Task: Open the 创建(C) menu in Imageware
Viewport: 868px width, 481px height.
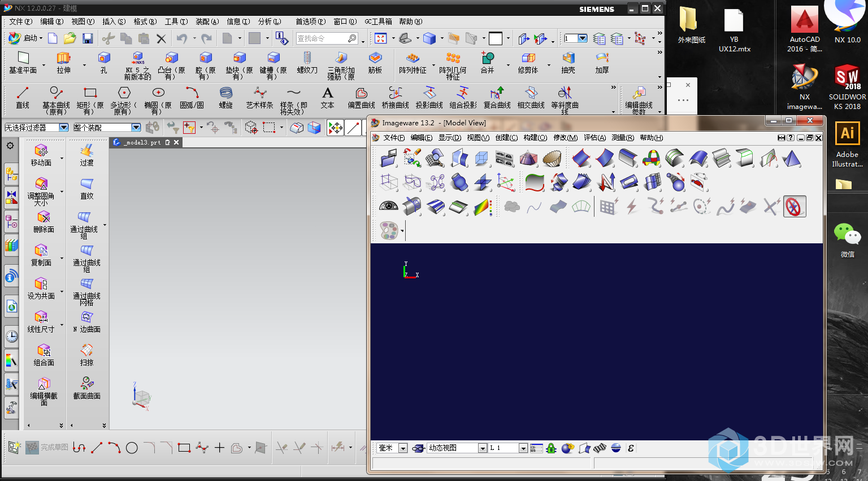Action: [506, 138]
